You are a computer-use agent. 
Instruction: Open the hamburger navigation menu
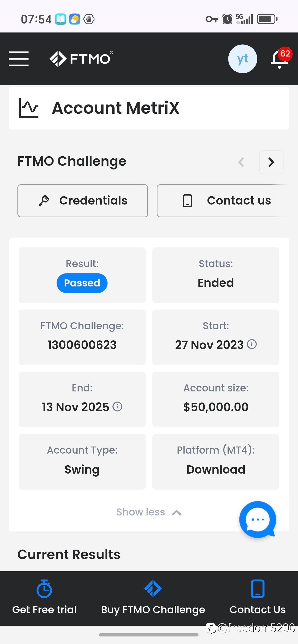click(x=19, y=59)
